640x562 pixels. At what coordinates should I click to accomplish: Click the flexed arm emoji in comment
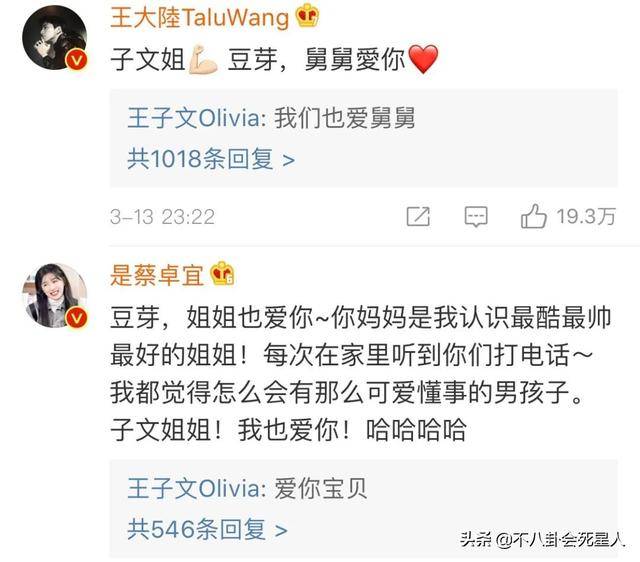202,60
